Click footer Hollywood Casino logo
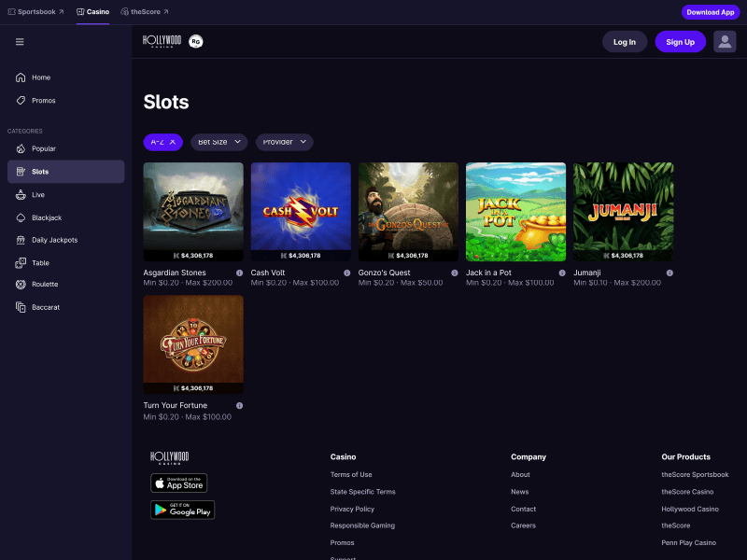Screen dimensions: 747x560 [x=170, y=458]
